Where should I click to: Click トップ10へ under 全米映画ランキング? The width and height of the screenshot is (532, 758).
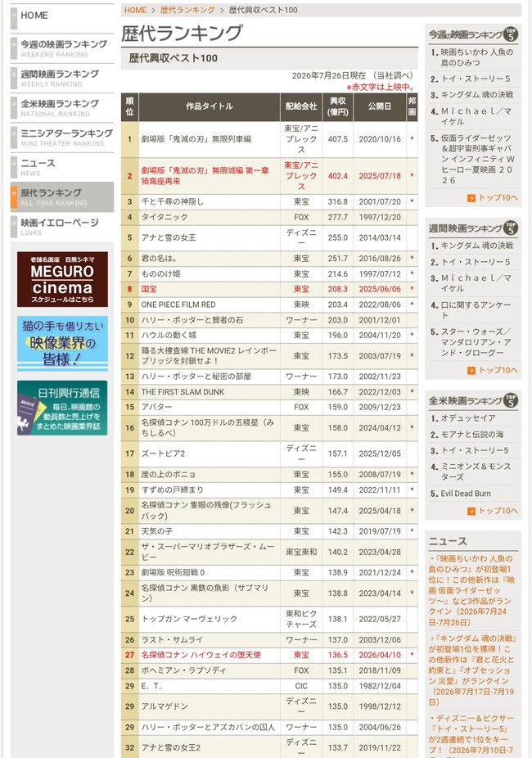tap(498, 511)
